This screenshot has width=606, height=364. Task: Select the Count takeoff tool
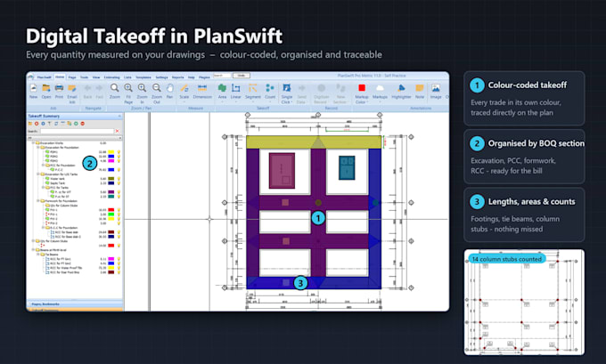click(x=270, y=87)
